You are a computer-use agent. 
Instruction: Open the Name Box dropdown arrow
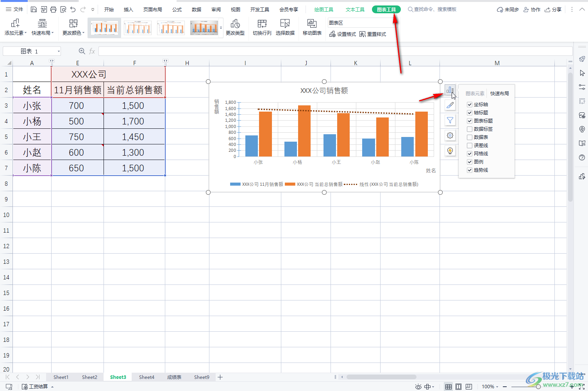59,52
